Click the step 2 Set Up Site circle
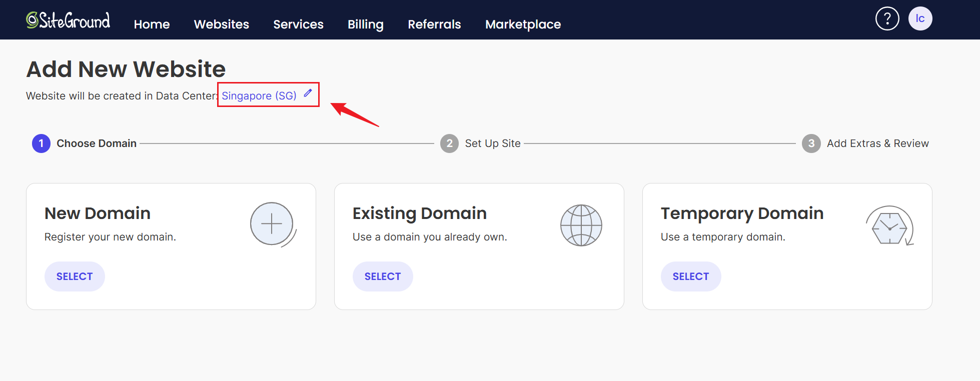This screenshot has width=980, height=381. tap(449, 143)
